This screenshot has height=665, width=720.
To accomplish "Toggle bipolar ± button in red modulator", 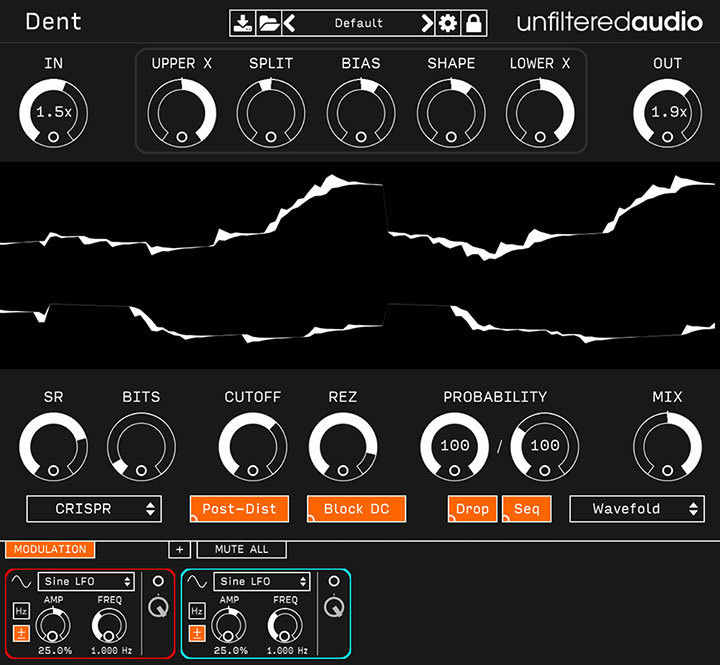I will click(21, 633).
